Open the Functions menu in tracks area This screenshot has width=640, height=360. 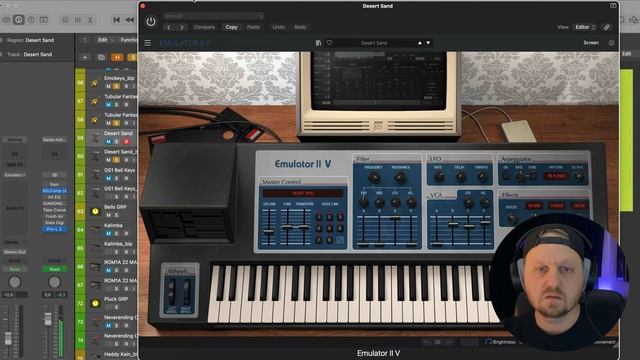coord(128,40)
